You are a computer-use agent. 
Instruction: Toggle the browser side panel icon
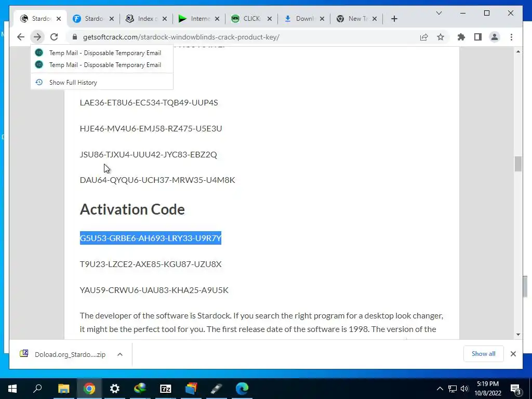pyautogui.click(x=478, y=37)
